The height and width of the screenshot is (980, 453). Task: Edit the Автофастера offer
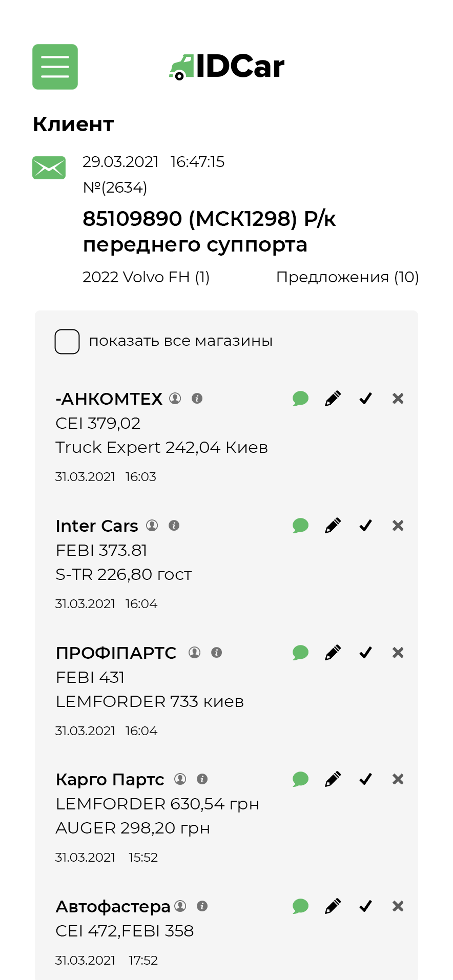click(333, 906)
